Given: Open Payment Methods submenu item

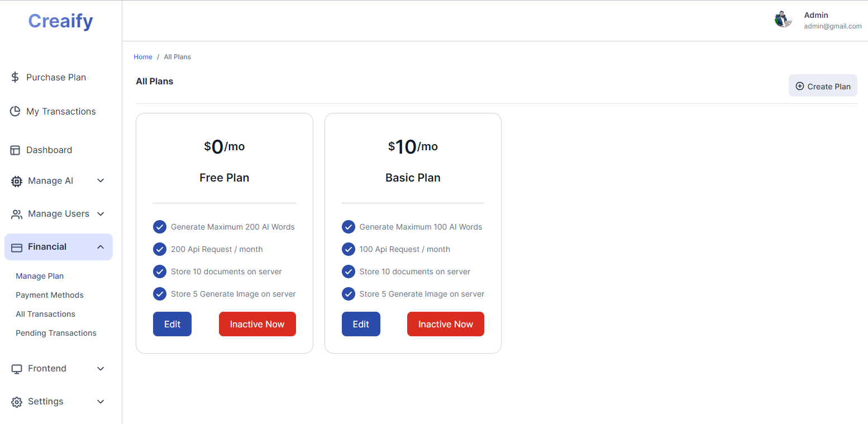Looking at the screenshot, I should [50, 295].
